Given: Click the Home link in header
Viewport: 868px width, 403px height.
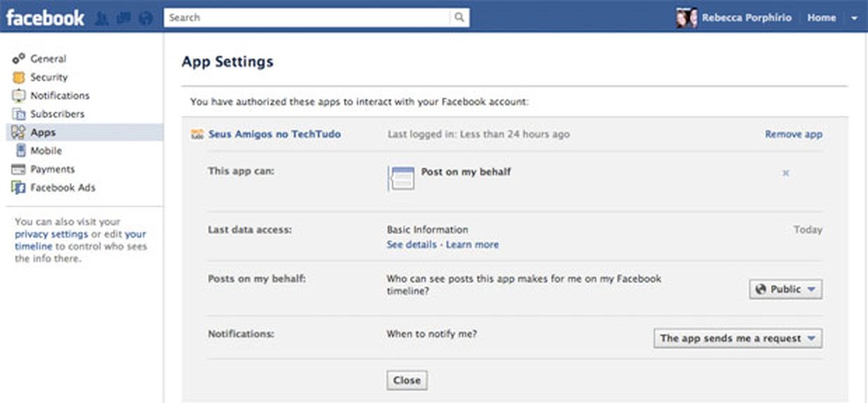Looking at the screenshot, I should 821,18.
